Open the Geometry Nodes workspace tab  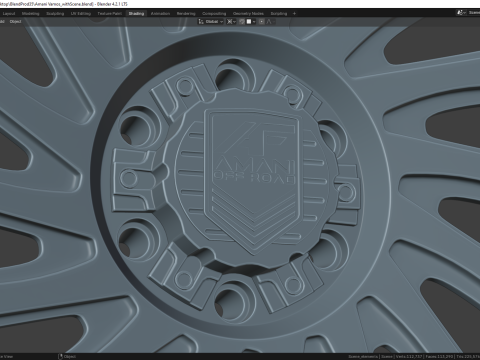point(248,14)
